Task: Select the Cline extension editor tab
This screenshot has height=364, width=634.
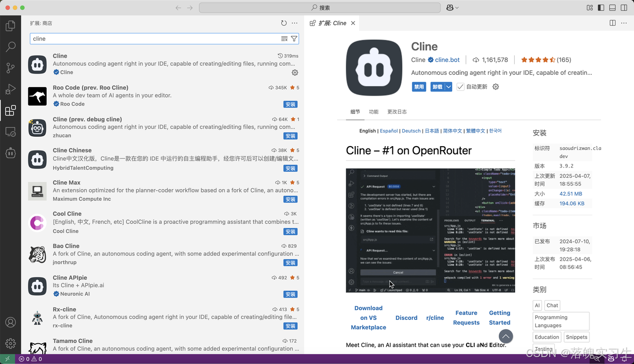Action: 332,23
